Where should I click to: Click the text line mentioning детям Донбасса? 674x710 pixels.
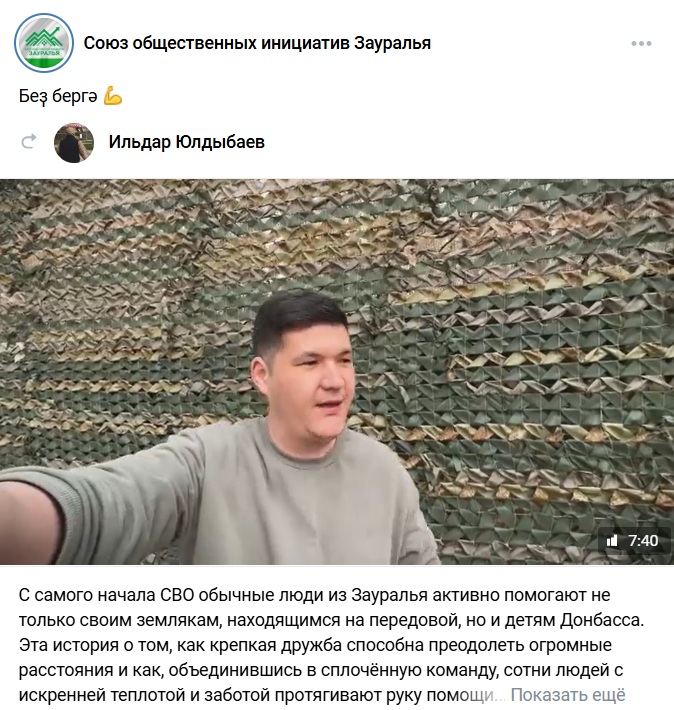click(x=331, y=620)
